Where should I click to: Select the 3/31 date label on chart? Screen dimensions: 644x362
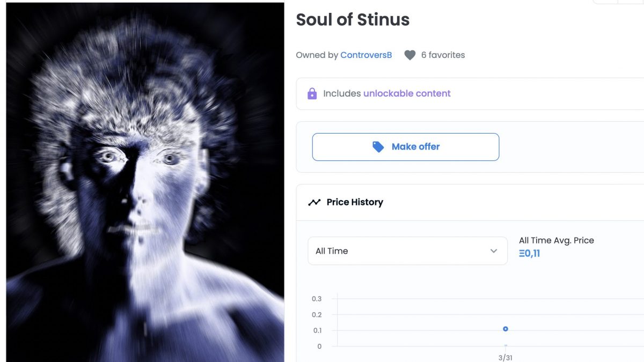coord(505,358)
